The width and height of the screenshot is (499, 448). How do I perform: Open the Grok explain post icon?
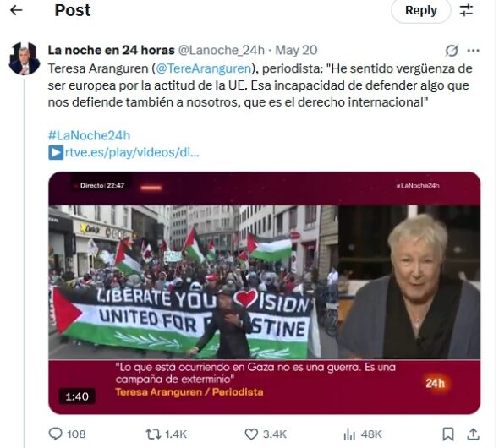452,50
